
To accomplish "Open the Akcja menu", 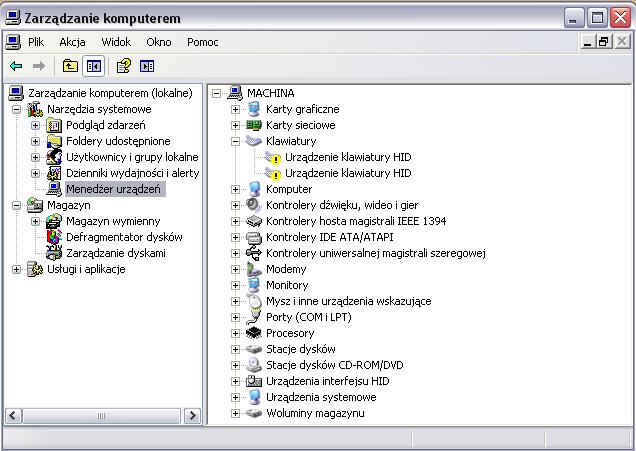I will click(x=72, y=42).
